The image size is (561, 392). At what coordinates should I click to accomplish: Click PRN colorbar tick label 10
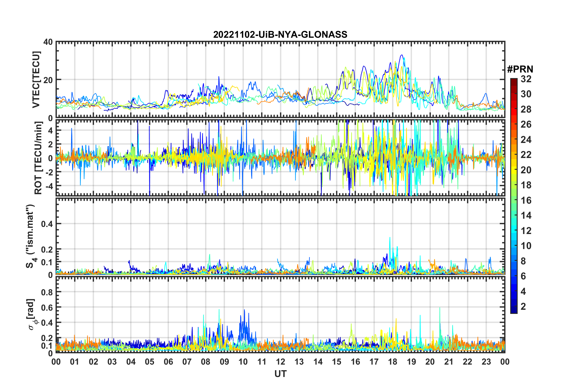click(526, 246)
